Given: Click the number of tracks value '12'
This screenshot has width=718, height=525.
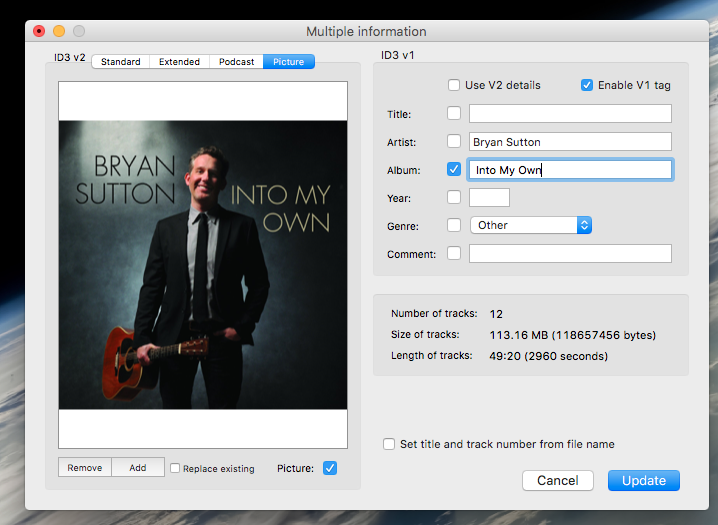Looking at the screenshot, I should [x=496, y=314].
